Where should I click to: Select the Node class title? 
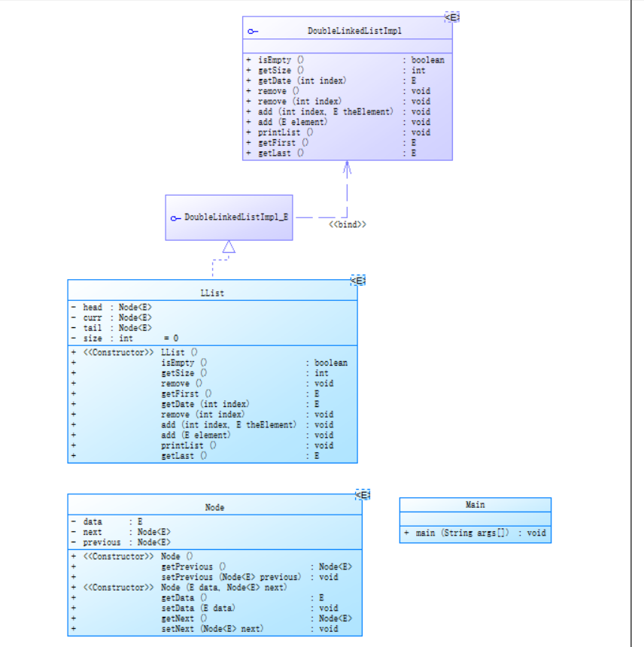(x=214, y=507)
